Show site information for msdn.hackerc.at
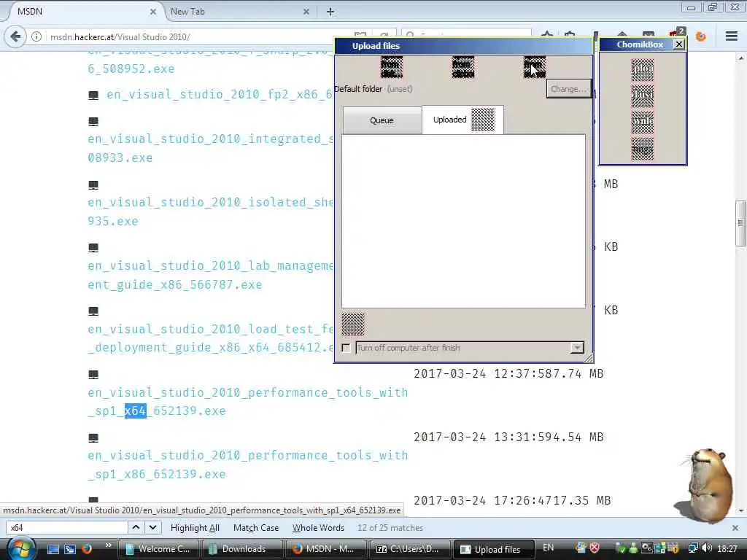The image size is (747, 560). (x=36, y=36)
